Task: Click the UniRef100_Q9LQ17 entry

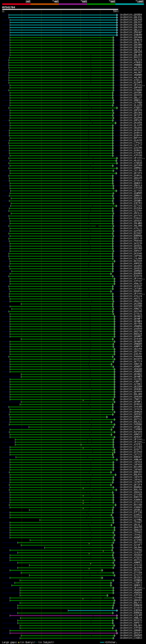Action: (x=131, y=42)
